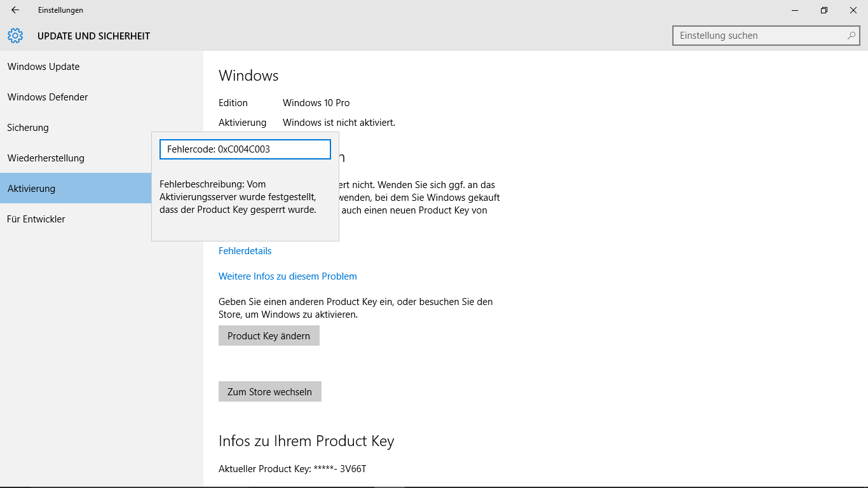Click the search magnifier icon
This screenshot has width=868, height=488.
coord(851,36)
